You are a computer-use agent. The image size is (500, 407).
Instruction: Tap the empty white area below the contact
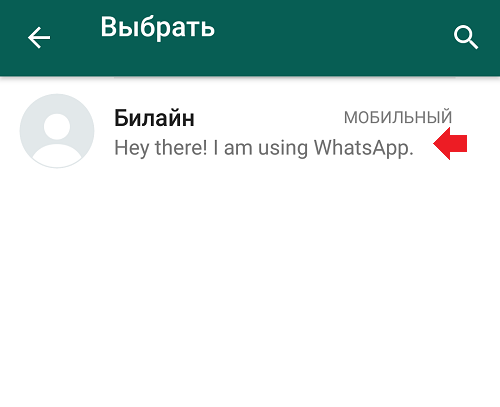pos(250,287)
